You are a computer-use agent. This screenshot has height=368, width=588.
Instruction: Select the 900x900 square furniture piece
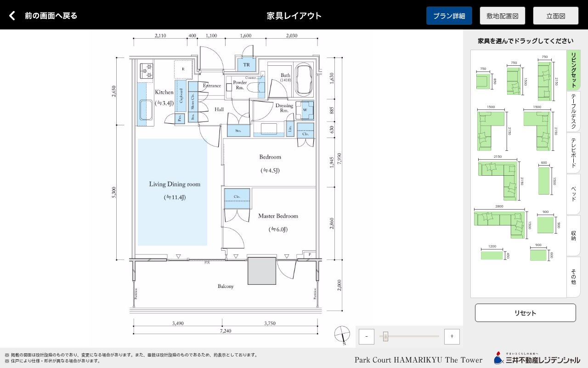545,225
